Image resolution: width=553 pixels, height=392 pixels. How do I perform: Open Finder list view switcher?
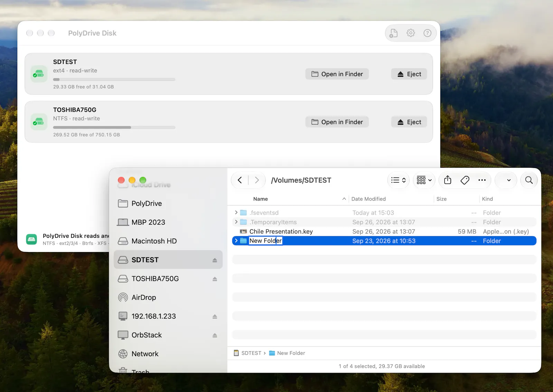coord(399,180)
